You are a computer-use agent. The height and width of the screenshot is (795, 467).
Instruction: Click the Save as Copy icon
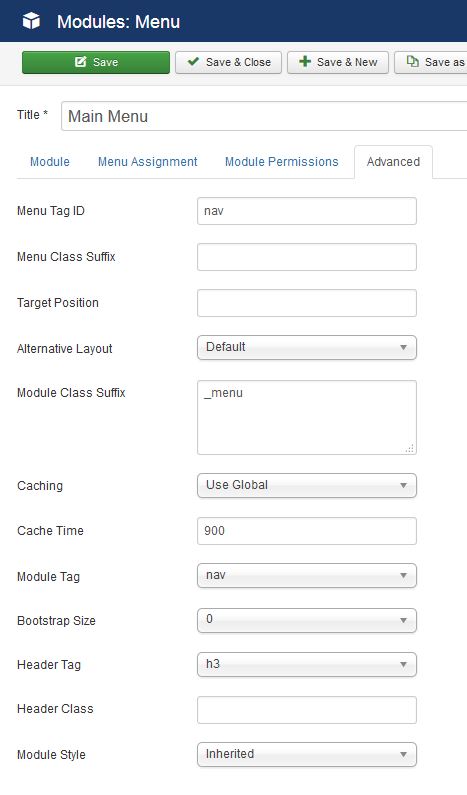tap(413, 61)
